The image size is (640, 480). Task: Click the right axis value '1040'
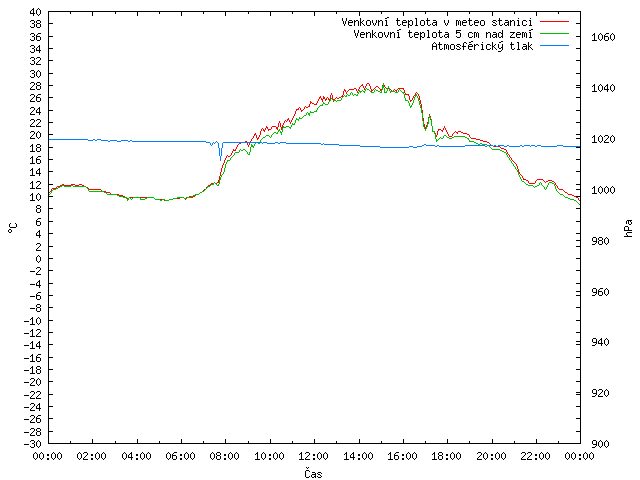point(603,88)
